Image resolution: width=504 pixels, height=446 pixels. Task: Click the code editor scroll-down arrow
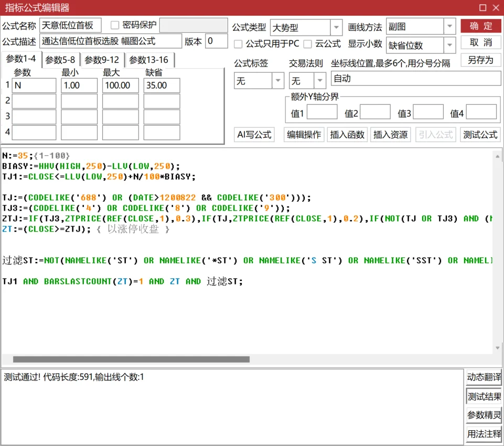pyautogui.click(x=498, y=348)
